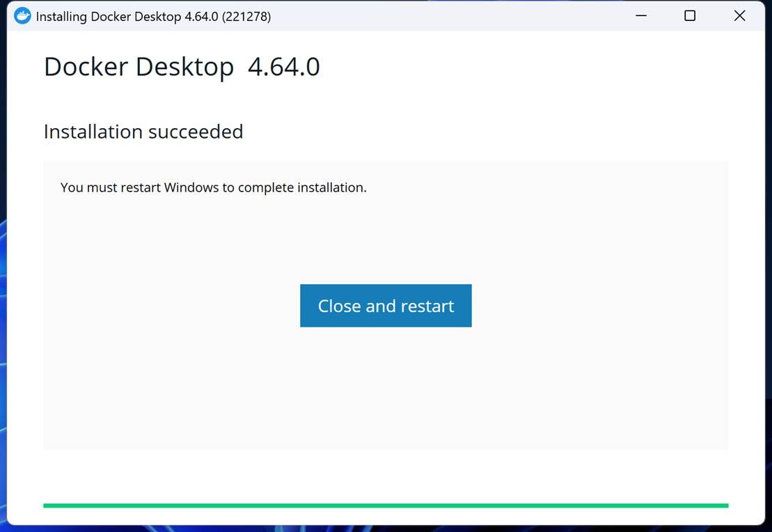Click the Docker whale icon in title bar
The width and height of the screenshot is (772, 532).
22,16
